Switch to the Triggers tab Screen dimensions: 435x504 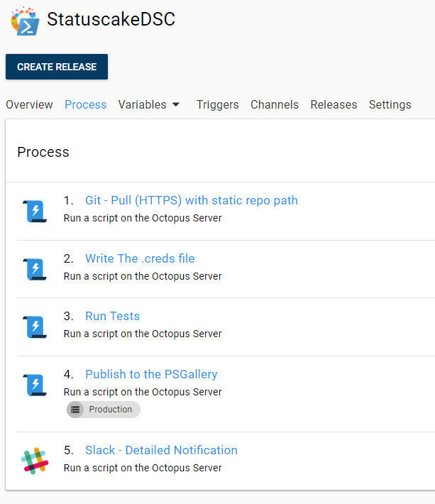[217, 105]
